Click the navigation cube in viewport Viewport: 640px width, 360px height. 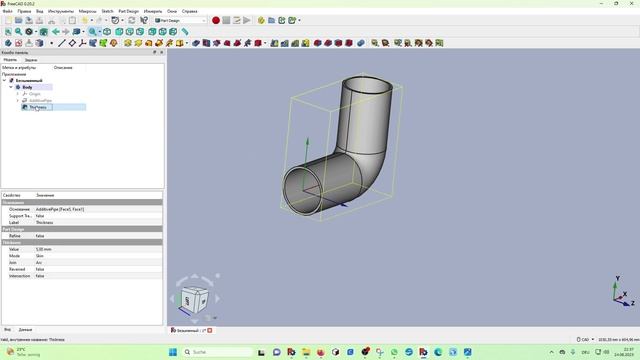pos(195,300)
